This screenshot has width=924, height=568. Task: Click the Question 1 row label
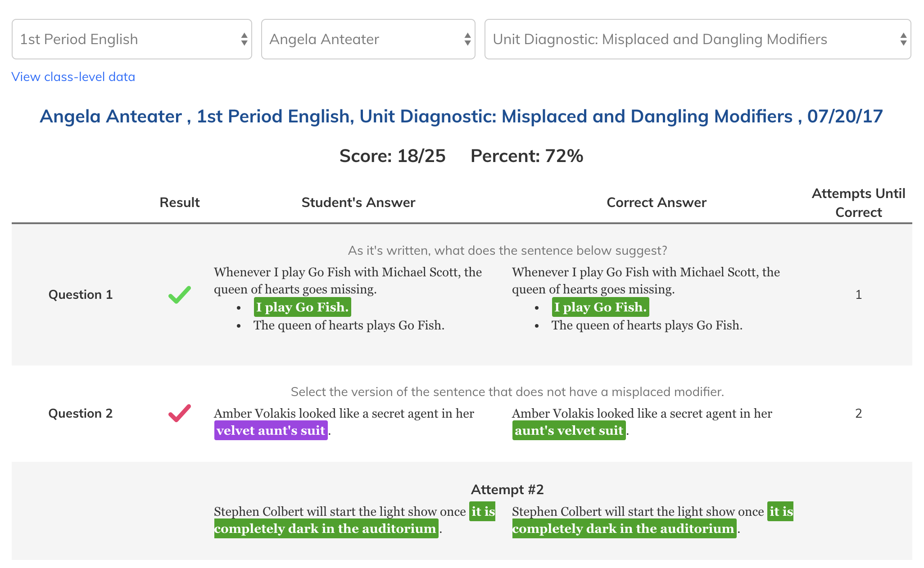coord(81,295)
